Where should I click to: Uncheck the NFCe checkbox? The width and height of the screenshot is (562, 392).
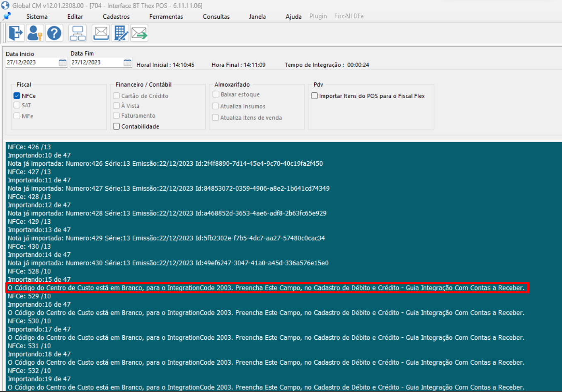[17, 96]
